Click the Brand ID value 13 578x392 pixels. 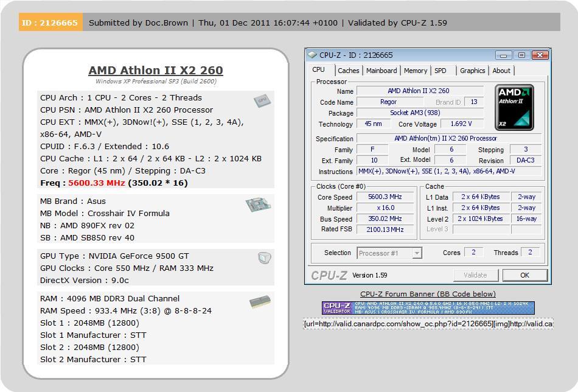tap(474, 102)
